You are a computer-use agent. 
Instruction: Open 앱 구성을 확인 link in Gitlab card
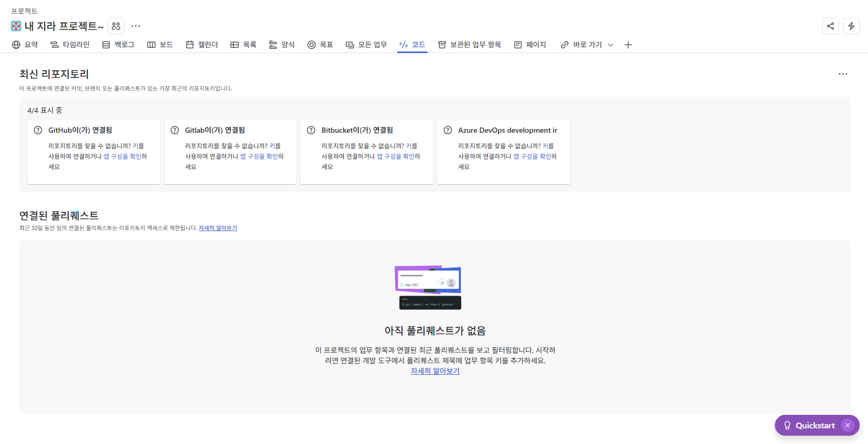click(258, 156)
